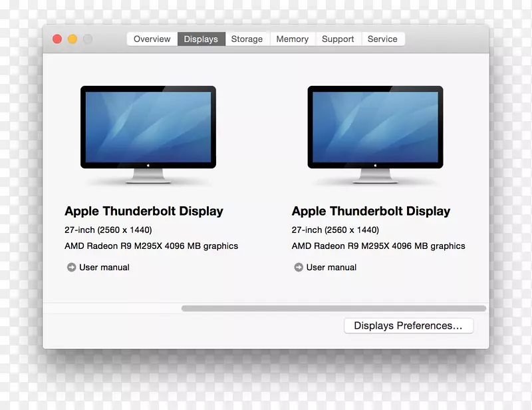Viewport: 532px width, 410px height.
Task: Click the left display's stand base
Action: (x=148, y=181)
